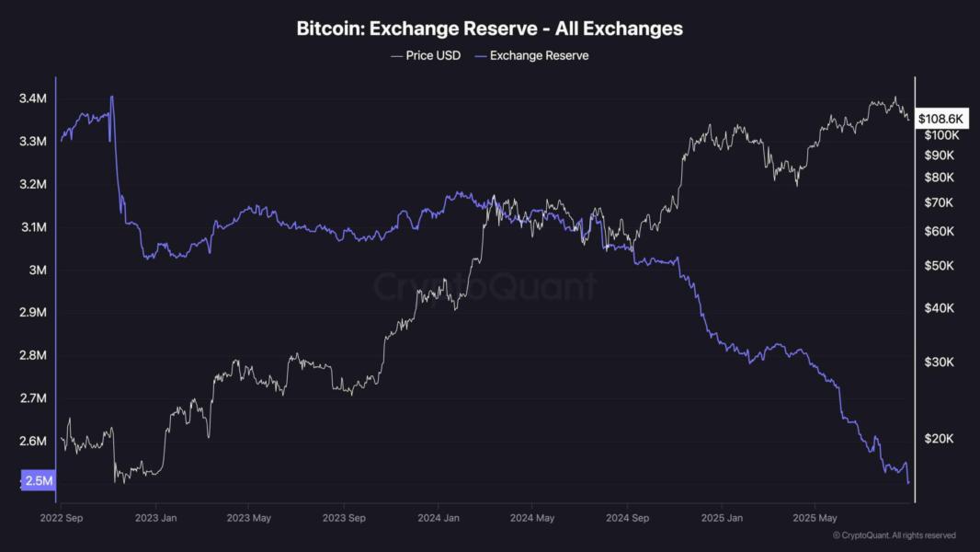Click the 2024 May date marker
Viewport: 980px width, 552px height.
(532, 518)
